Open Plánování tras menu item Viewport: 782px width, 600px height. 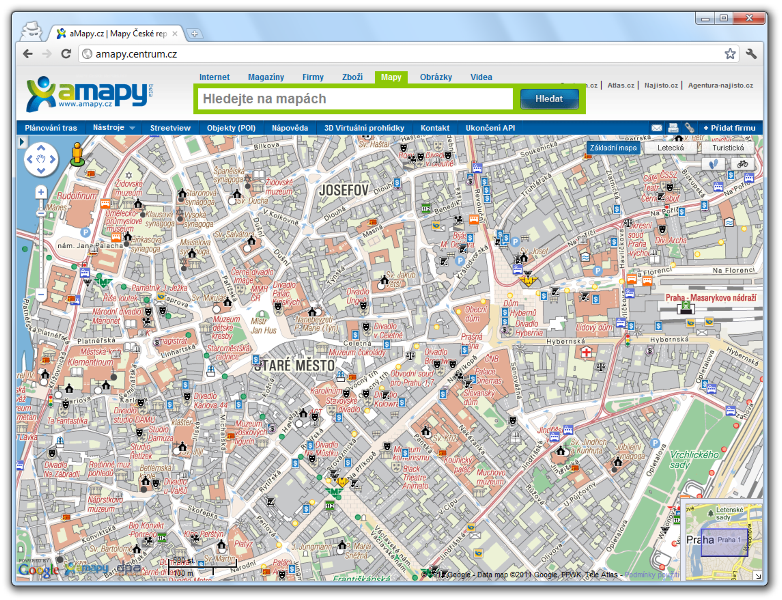pos(51,128)
